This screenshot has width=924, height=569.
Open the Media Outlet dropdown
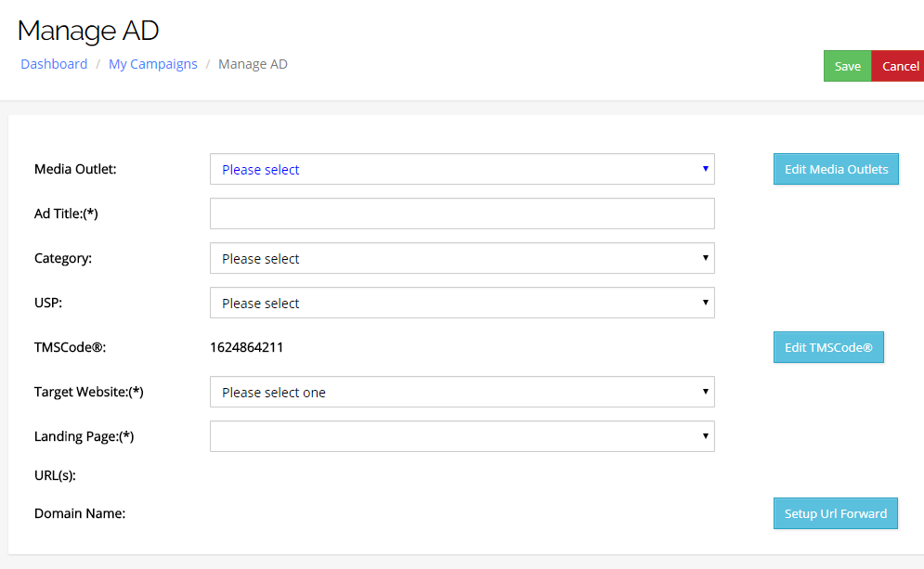(462, 169)
